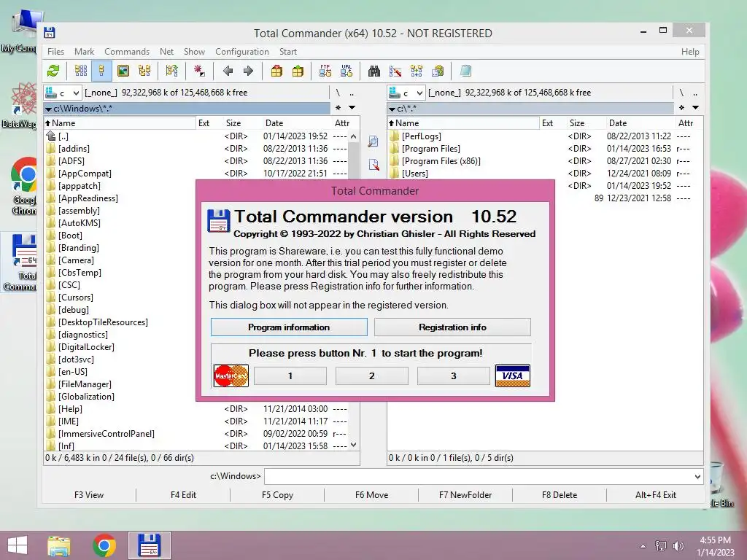Go back with the left arrow icon
The width and height of the screenshot is (747, 560).
[228, 71]
